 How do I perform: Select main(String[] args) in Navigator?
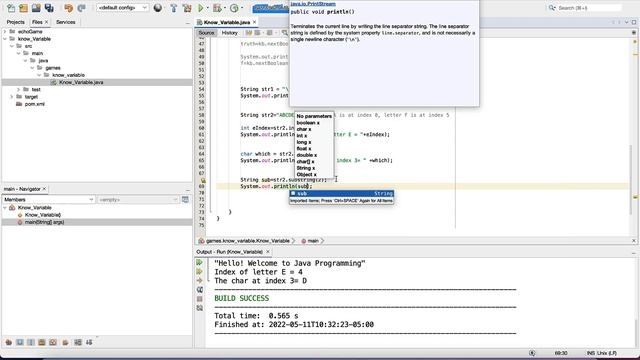click(44, 222)
